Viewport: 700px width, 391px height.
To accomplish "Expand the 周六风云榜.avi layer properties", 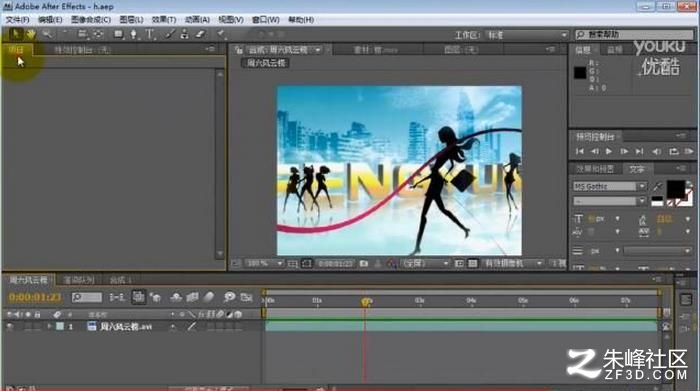I will coord(50,327).
